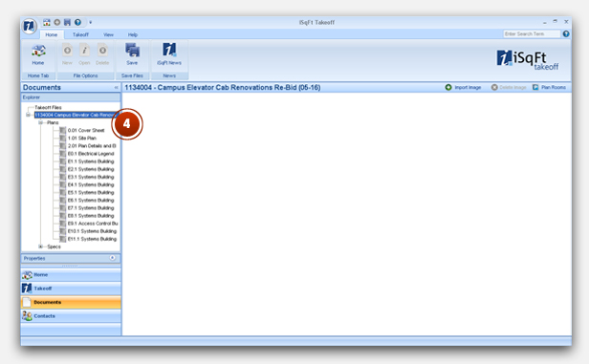Click the green plus icon on Import Image
This screenshot has height=364, width=589.
click(x=448, y=88)
